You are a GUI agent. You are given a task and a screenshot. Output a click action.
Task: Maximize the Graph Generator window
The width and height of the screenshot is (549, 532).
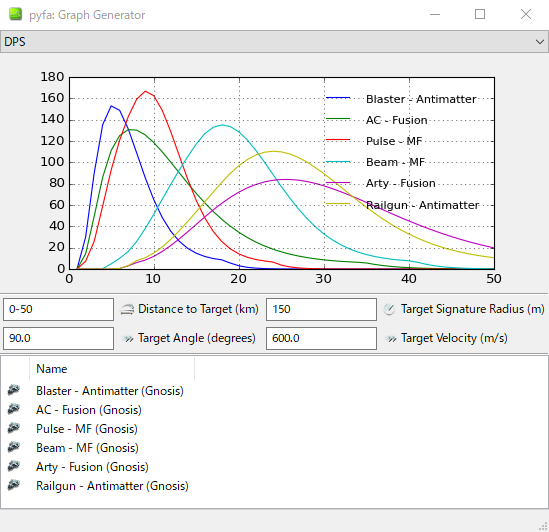point(480,14)
